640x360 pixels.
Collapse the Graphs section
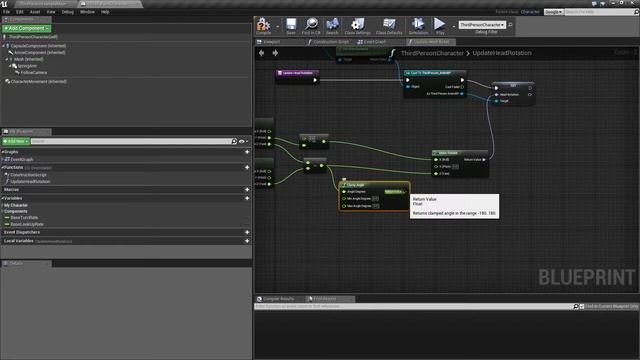pos(2,152)
